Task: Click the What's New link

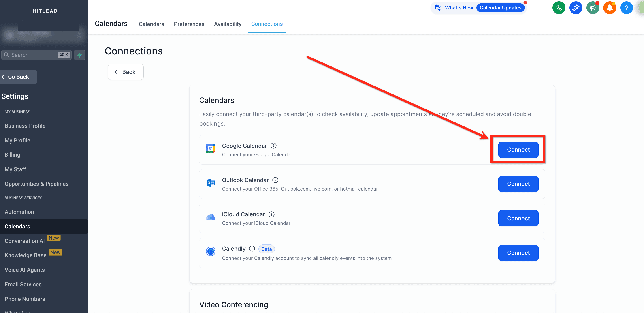Action: [x=459, y=8]
